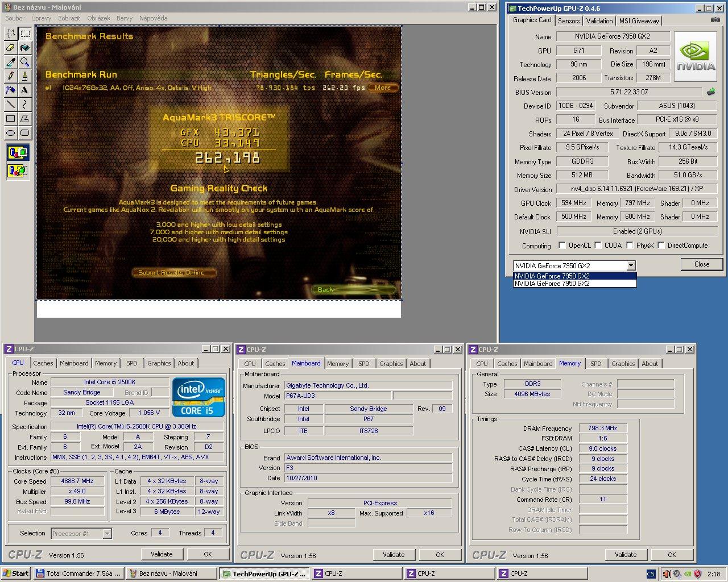Screen dimensions: 728x582
Task: Click the Intel Core i5 logo in CPU-Z
Action: [199, 397]
